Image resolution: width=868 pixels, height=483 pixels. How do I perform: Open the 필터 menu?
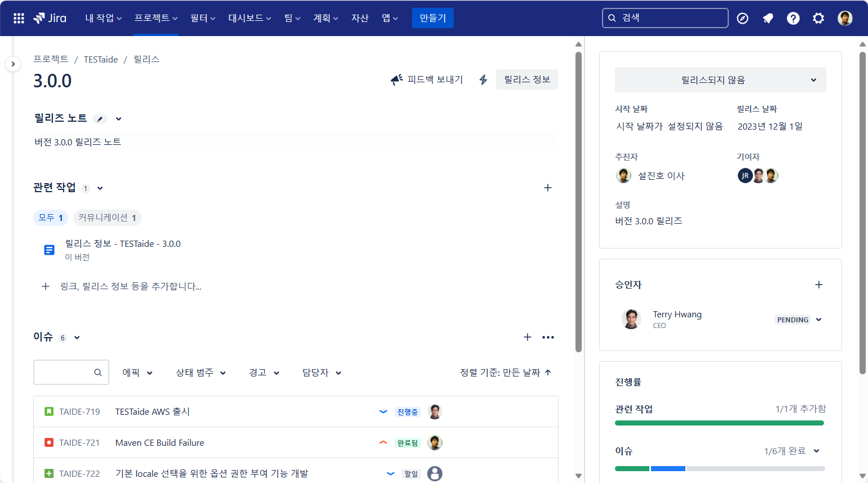click(203, 18)
